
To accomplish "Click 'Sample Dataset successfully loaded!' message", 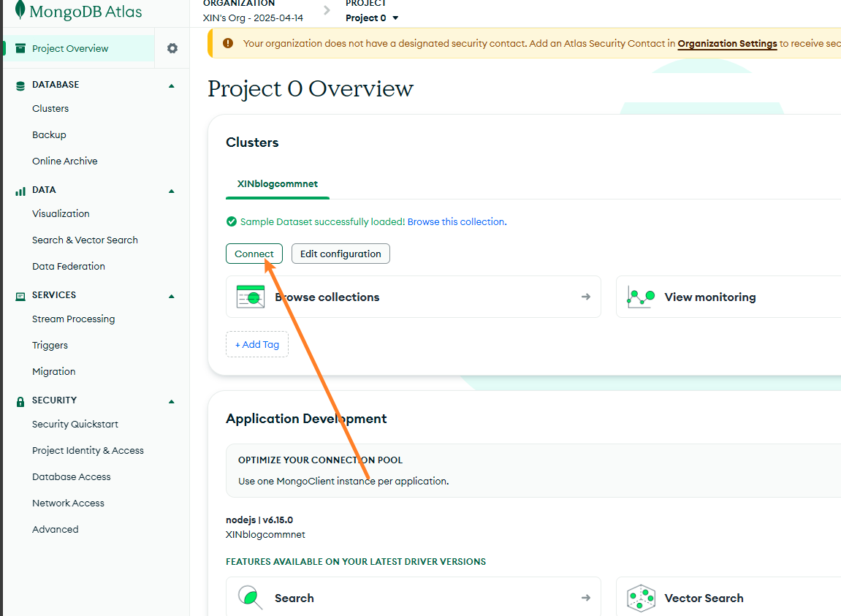I will tap(322, 221).
